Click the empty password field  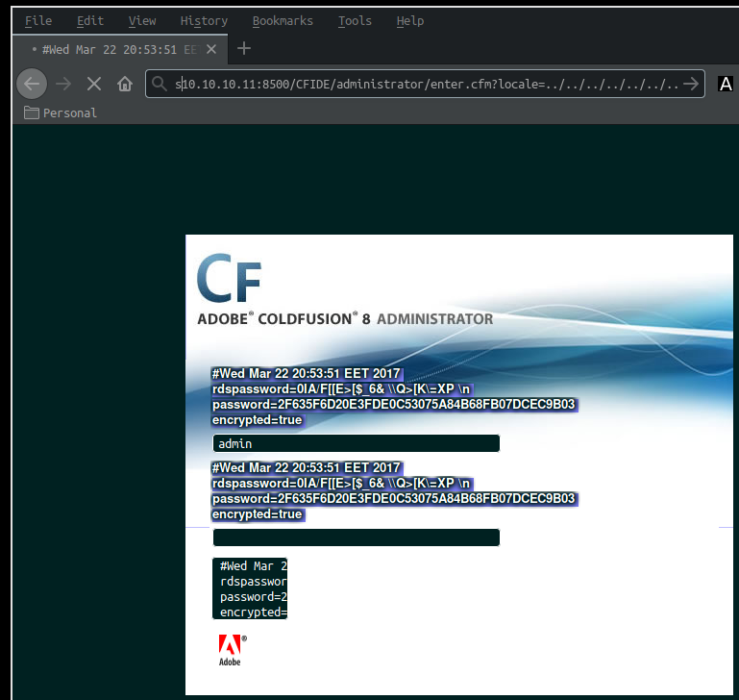[356, 537]
